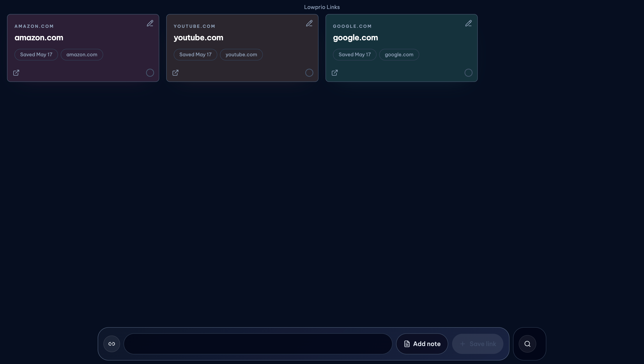Click the 'Saved May 17' chip on amazon.com card
Image resolution: width=644 pixels, height=364 pixels.
click(36, 55)
